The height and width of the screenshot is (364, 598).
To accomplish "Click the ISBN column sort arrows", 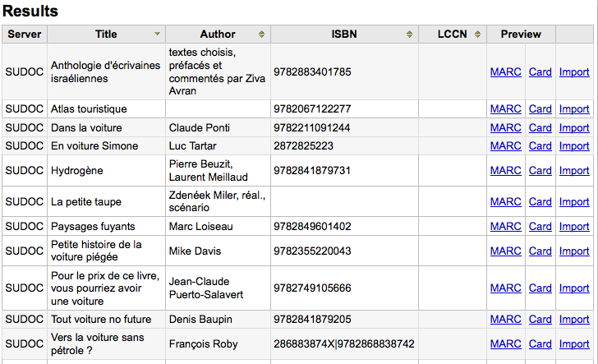I will [409, 35].
